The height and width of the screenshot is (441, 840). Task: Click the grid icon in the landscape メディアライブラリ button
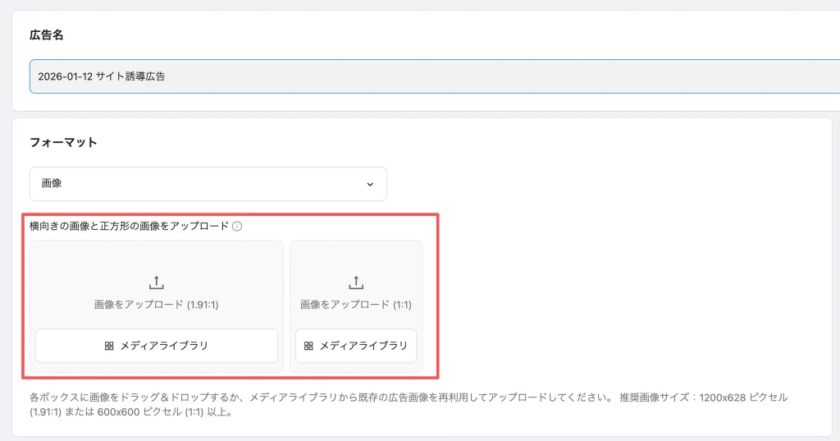click(109, 346)
